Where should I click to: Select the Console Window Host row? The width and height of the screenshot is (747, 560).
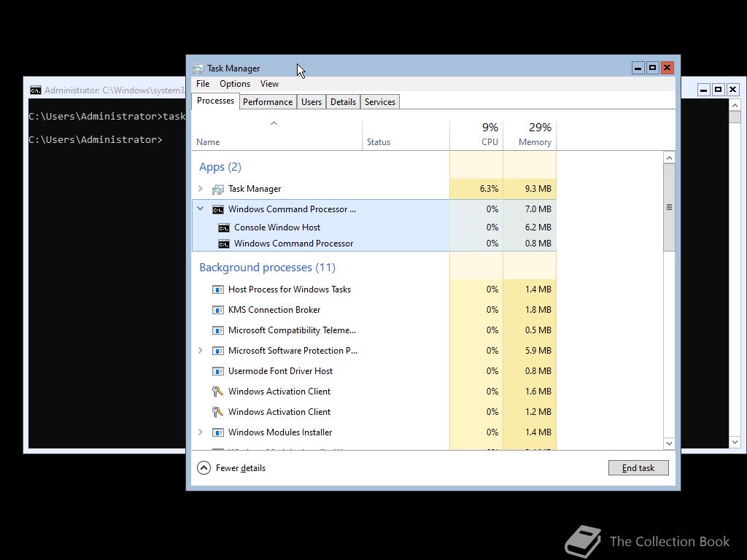374,227
